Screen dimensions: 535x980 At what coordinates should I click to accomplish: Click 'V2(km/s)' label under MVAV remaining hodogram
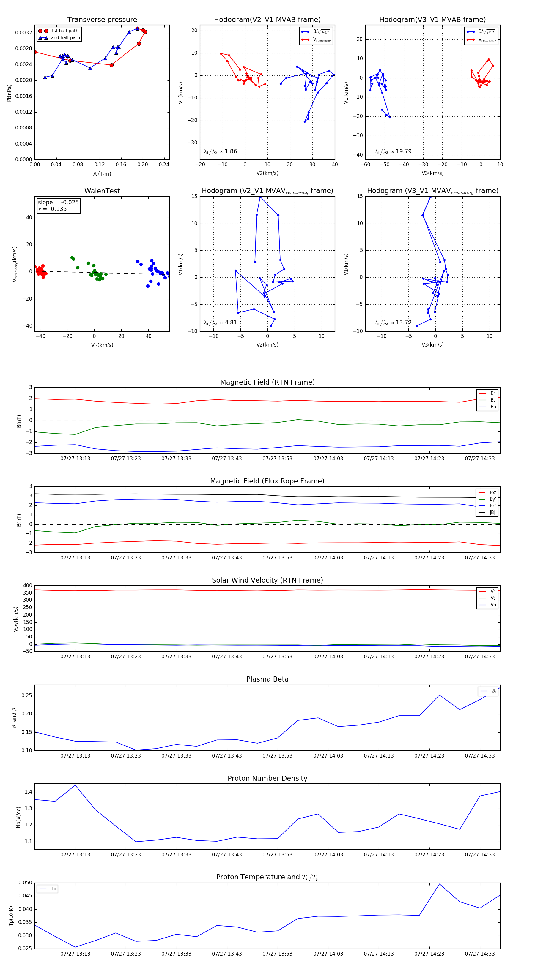coord(267,345)
